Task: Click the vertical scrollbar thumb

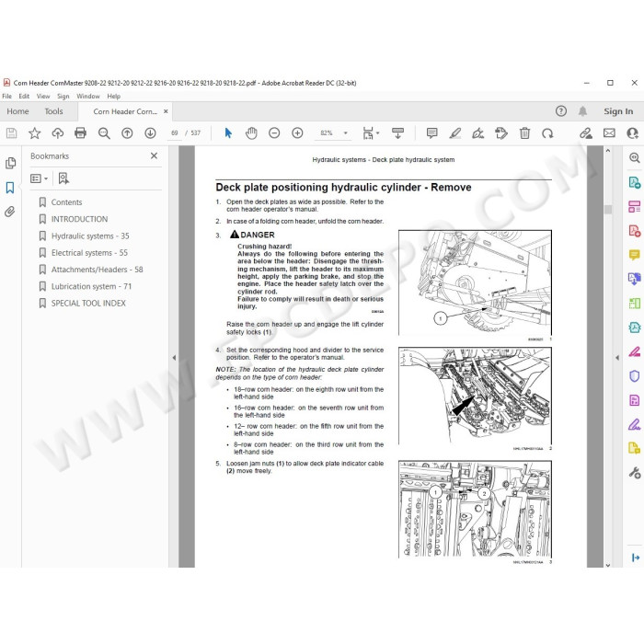Action: 608,209
